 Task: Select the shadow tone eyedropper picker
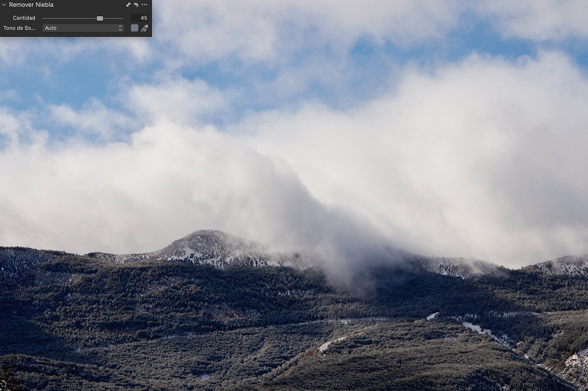point(145,28)
